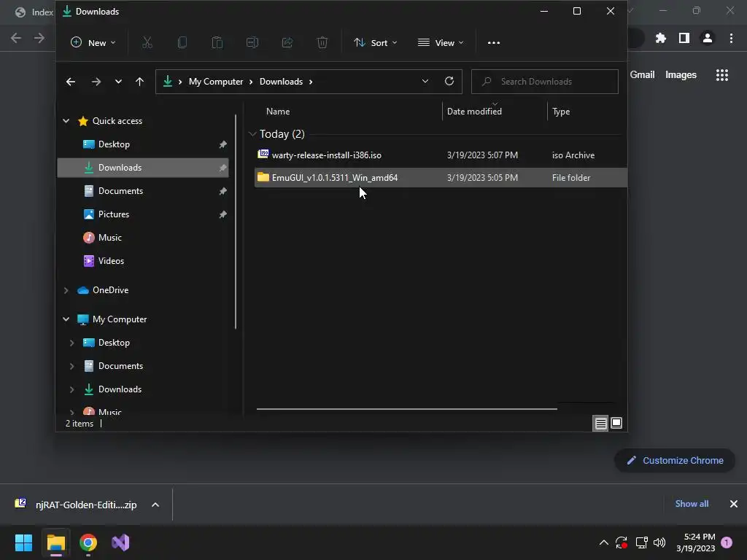Click the volume speaker tray icon
The image size is (747, 560).
pyautogui.click(x=659, y=542)
